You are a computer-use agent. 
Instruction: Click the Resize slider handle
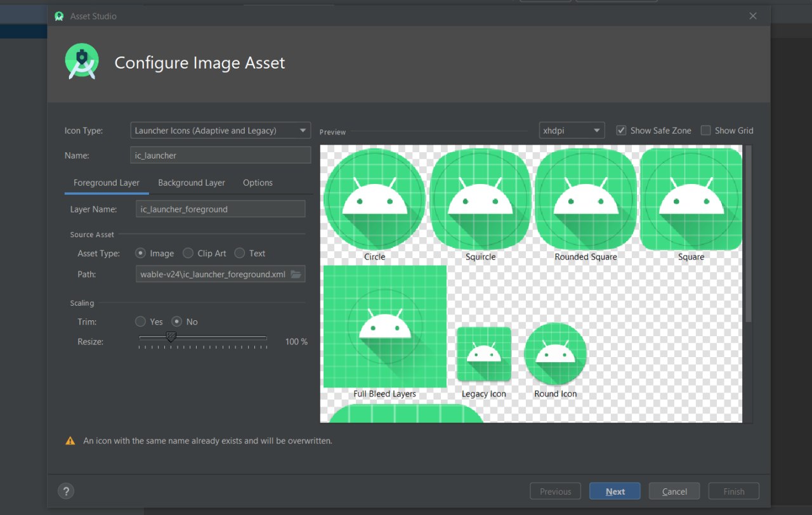(171, 337)
